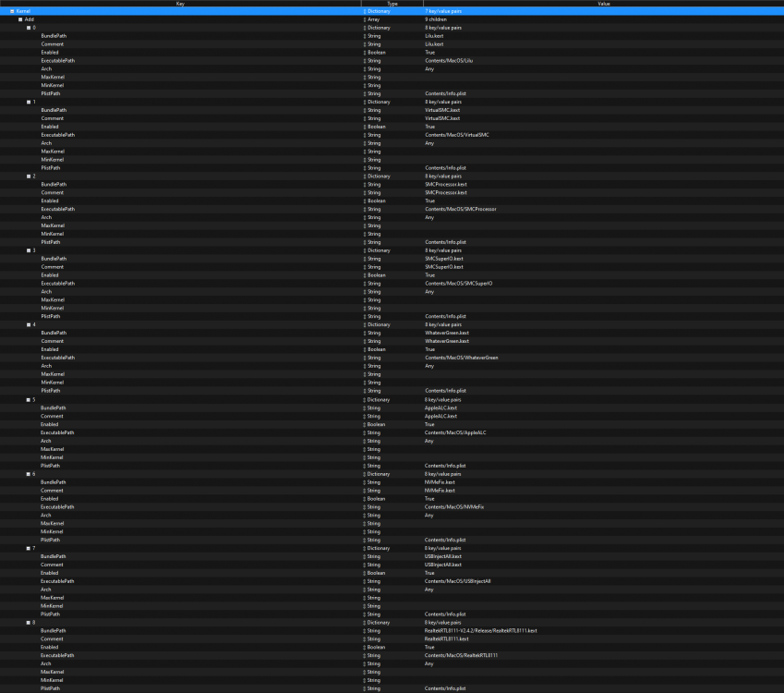Select the value 'Contents/MacOS/USBInjectAll'
This screenshot has height=693, width=784.
pyautogui.click(x=457, y=581)
